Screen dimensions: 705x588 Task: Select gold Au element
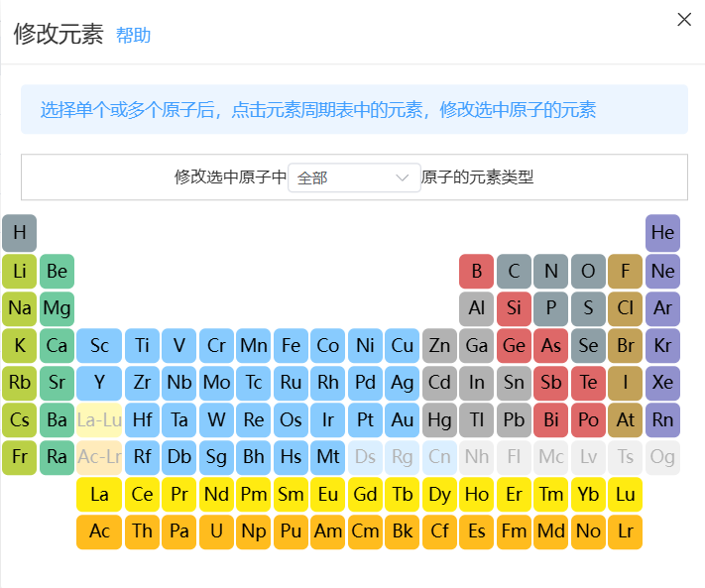click(402, 420)
